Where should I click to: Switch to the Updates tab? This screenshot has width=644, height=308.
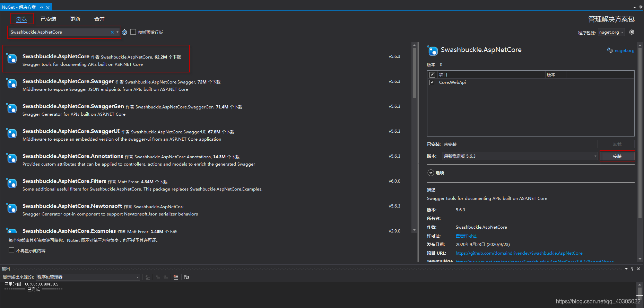[75, 19]
